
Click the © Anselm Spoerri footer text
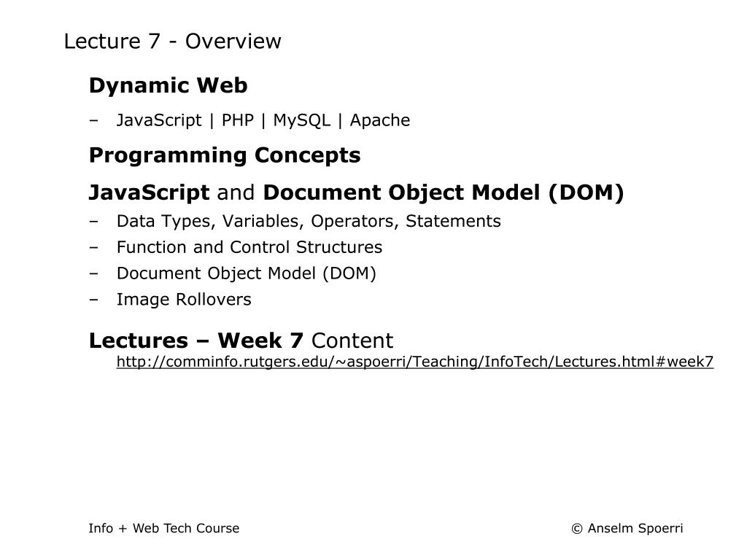click(x=627, y=528)
